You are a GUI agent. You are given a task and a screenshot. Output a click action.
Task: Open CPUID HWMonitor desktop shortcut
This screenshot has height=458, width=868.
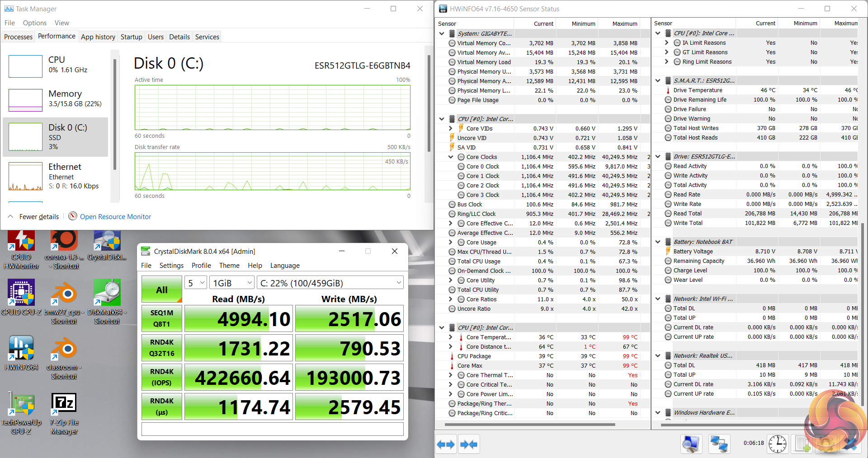coord(21,250)
